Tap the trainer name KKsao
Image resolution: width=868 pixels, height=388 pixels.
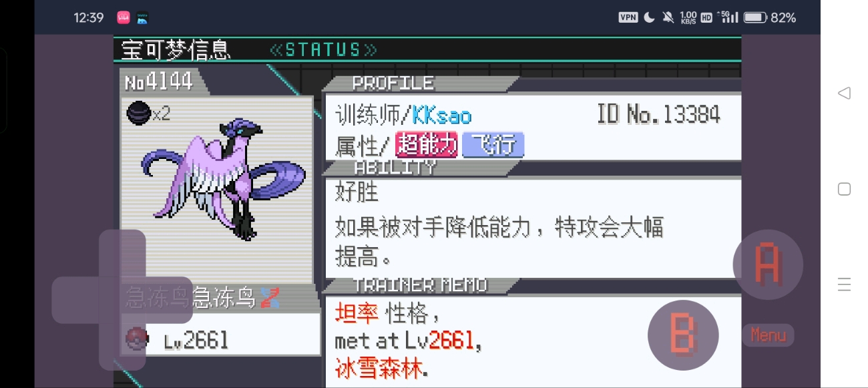[442, 116]
